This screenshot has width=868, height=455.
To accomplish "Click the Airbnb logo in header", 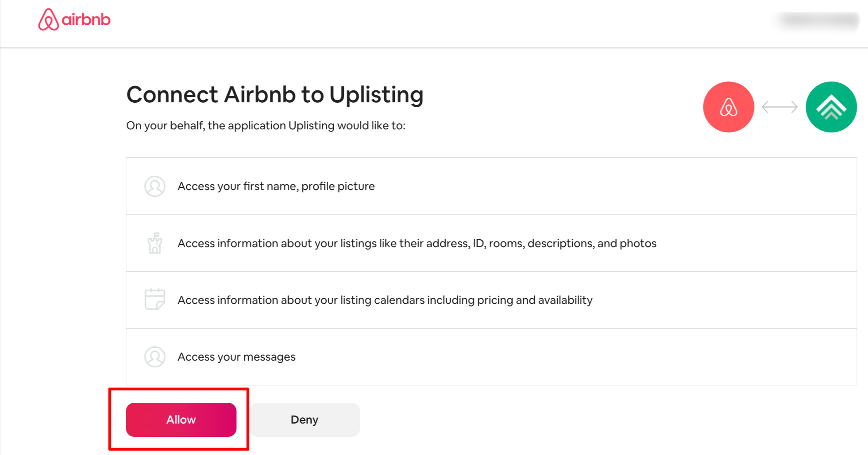I will [74, 19].
